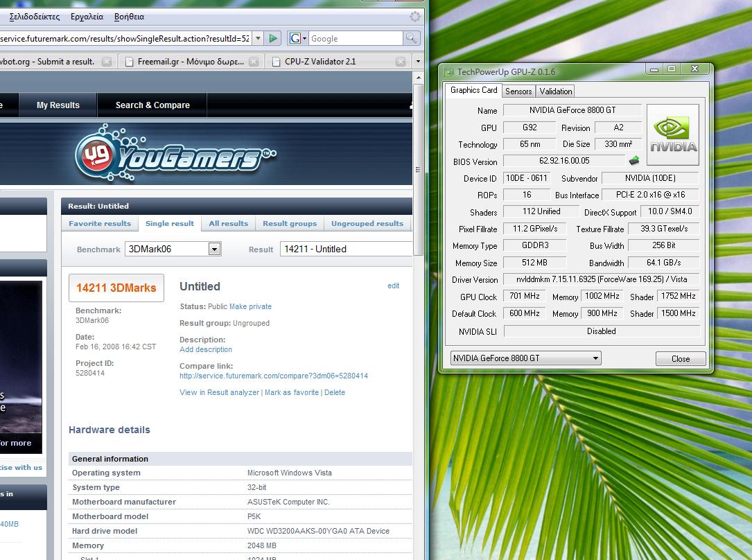Select the Favorite results tab

click(100, 223)
